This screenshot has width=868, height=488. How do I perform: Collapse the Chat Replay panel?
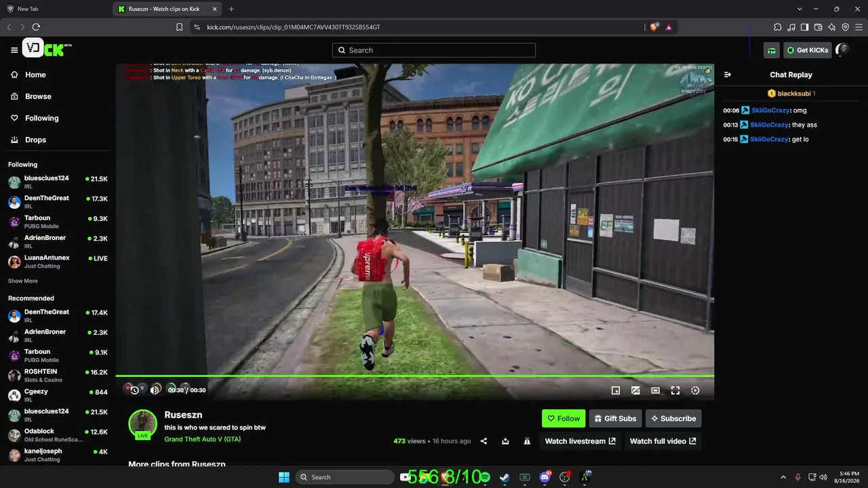728,75
